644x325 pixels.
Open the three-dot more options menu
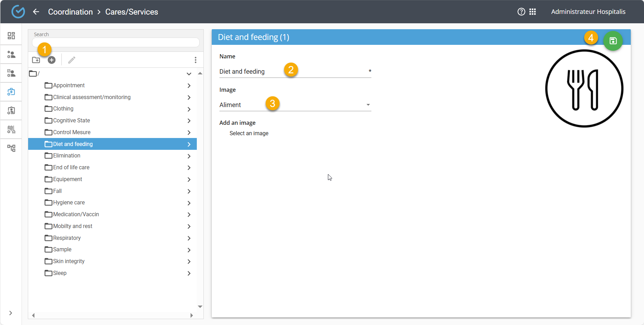click(x=195, y=60)
